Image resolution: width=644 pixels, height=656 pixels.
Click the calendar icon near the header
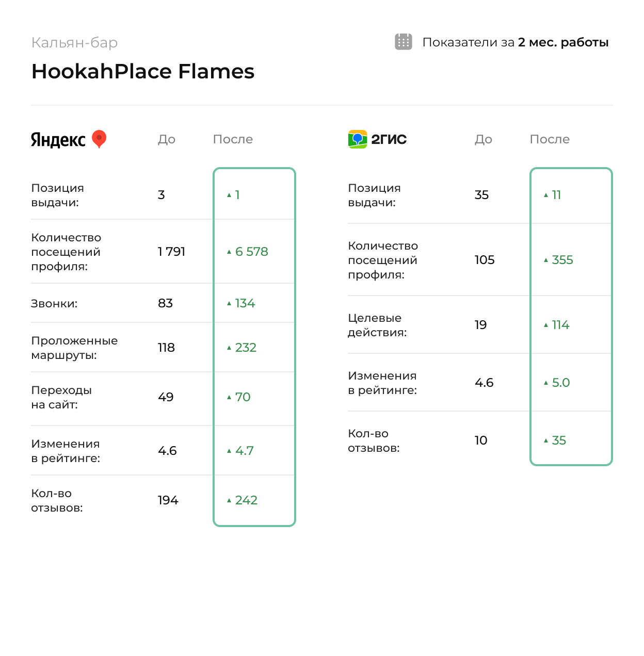(x=403, y=42)
